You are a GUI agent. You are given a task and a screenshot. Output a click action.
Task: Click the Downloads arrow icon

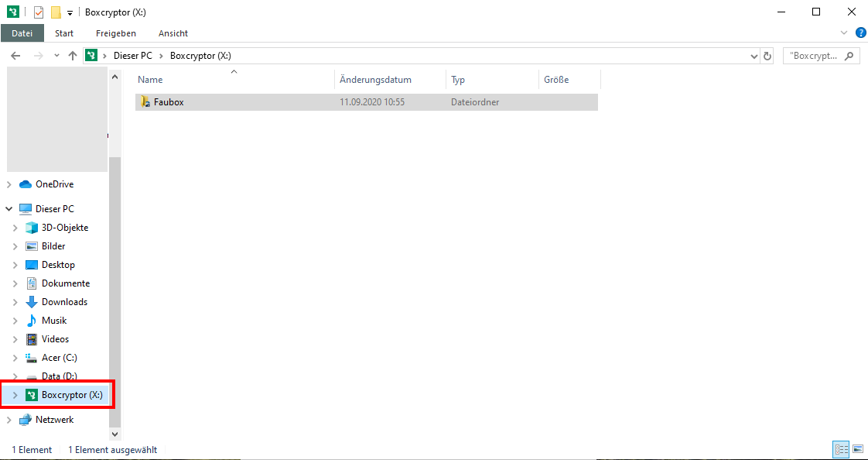point(32,302)
